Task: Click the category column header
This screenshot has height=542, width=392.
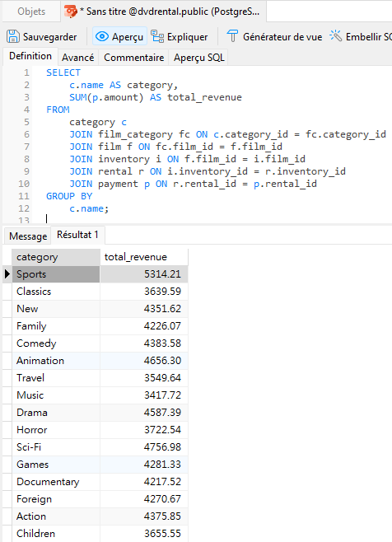Action: click(x=56, y=257)
